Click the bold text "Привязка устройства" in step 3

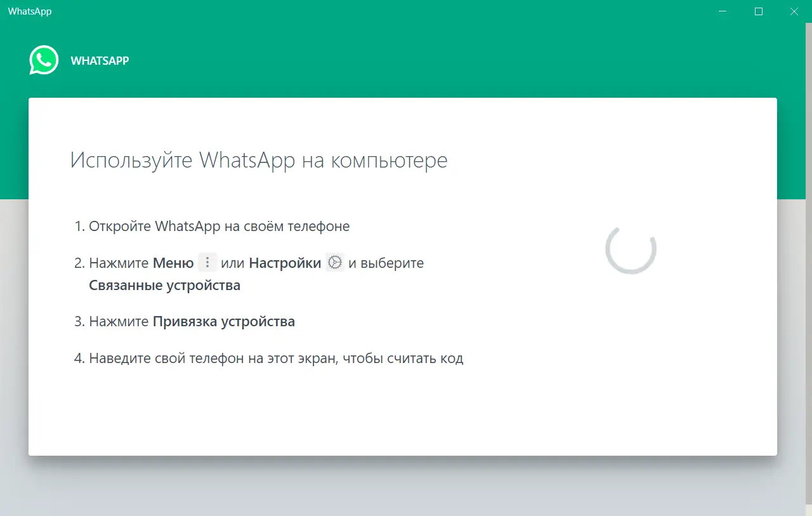click(x=224, y=322)
